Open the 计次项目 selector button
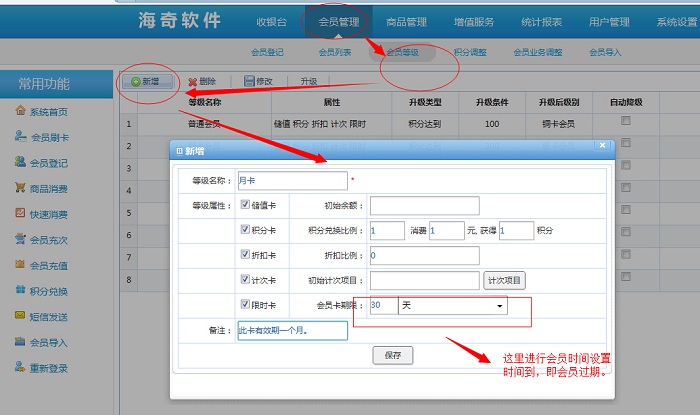Screen dimensions: 700x415 click(506, 281)
